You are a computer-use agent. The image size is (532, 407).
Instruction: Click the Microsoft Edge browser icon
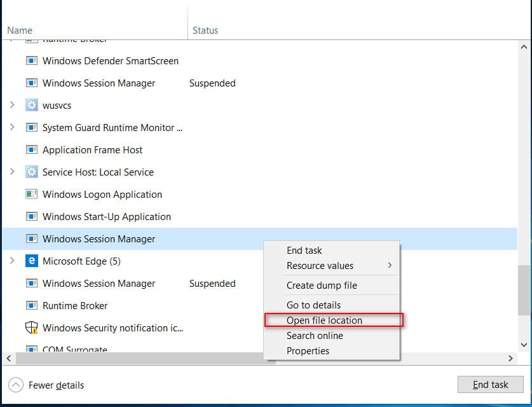tap(31, 261)
